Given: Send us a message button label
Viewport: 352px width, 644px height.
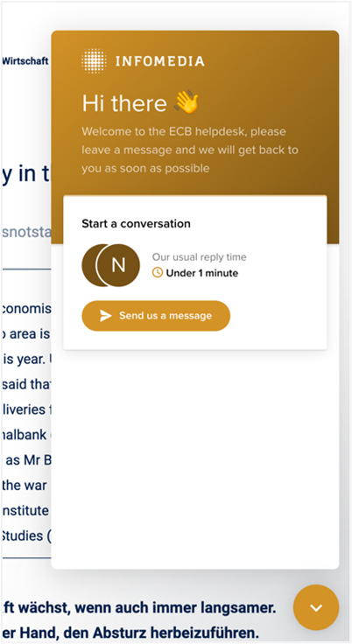Looking at the screenshot, I should [x=165, y=315].
